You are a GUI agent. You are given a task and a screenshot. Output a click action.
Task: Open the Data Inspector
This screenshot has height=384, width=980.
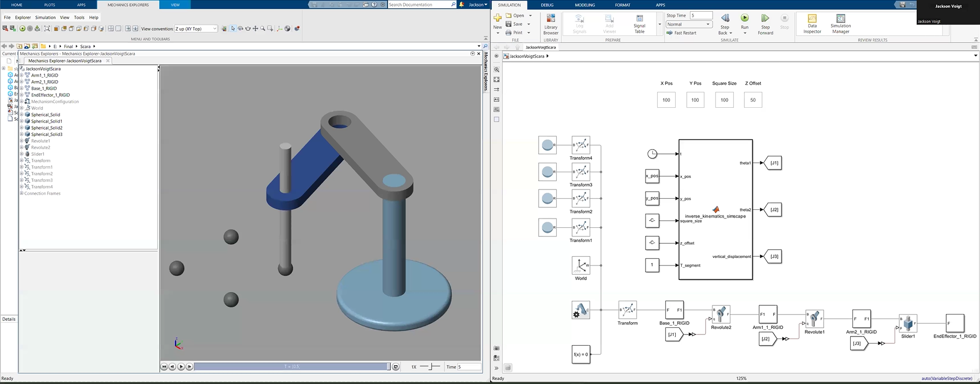(x=812, y=24)
